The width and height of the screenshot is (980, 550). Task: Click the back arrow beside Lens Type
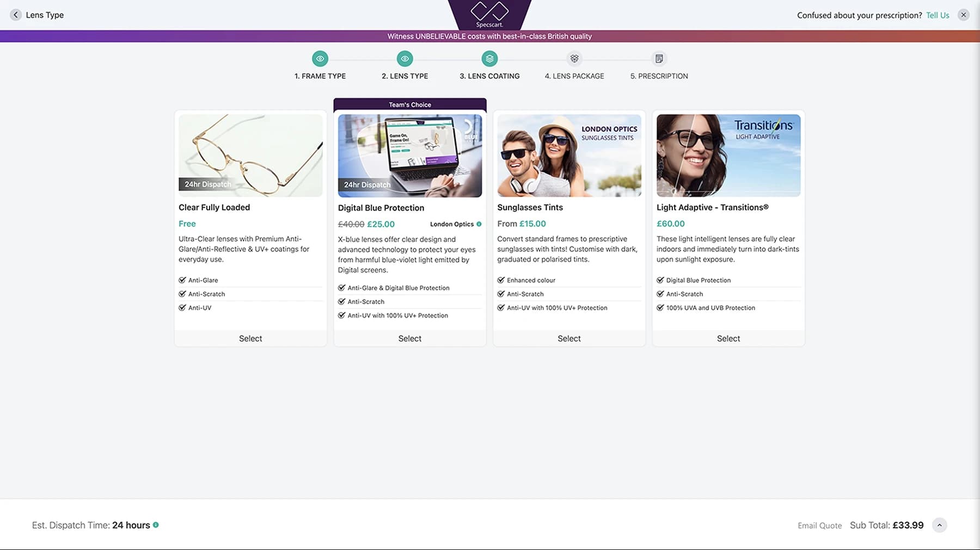point(16,15)
